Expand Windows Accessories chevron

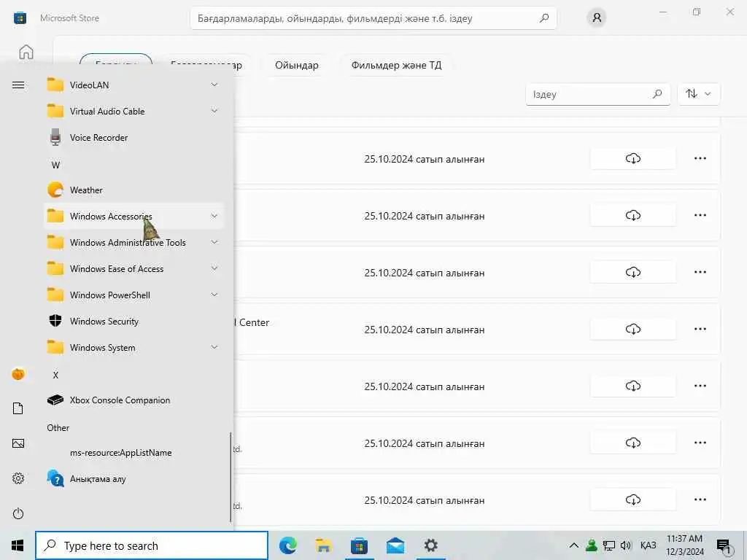[x=214, y=216]
